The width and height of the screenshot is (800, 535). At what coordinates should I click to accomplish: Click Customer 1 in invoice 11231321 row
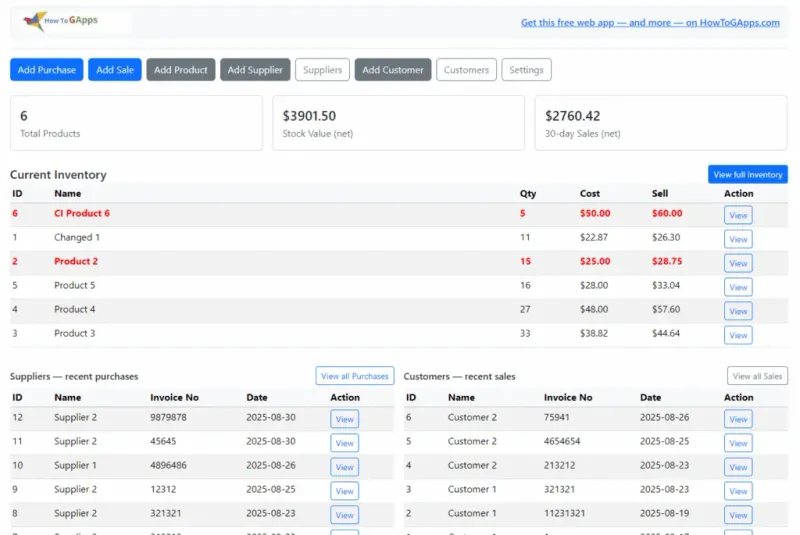[x=472, y=513]
